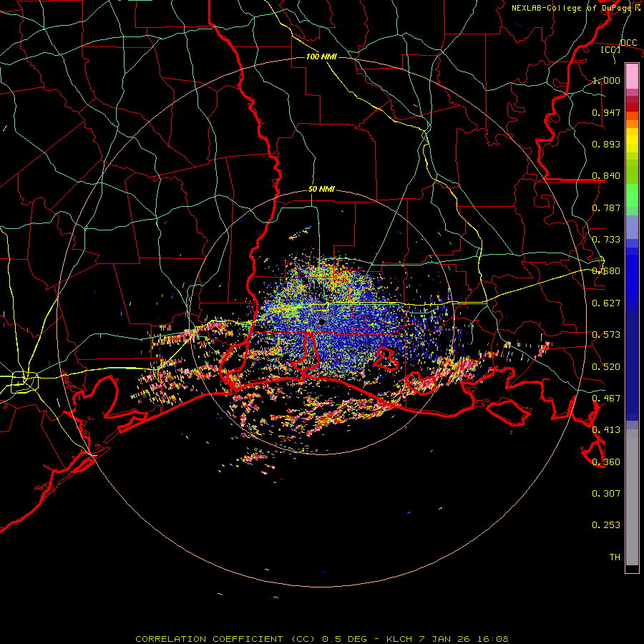Click the 0.360 value on the color scale
This screenshot has width=644, height=644.
click(606, 462)
